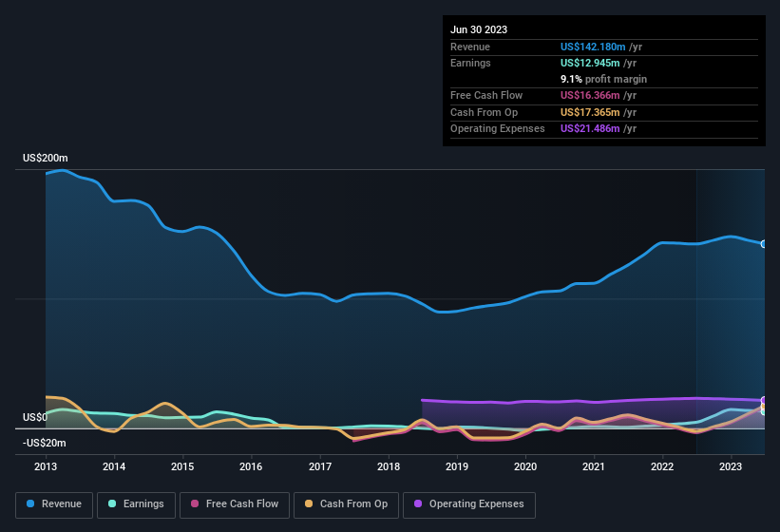Select the 2023 year axis label
Viewport: 780px width, 532px height.
click(731, 466)
